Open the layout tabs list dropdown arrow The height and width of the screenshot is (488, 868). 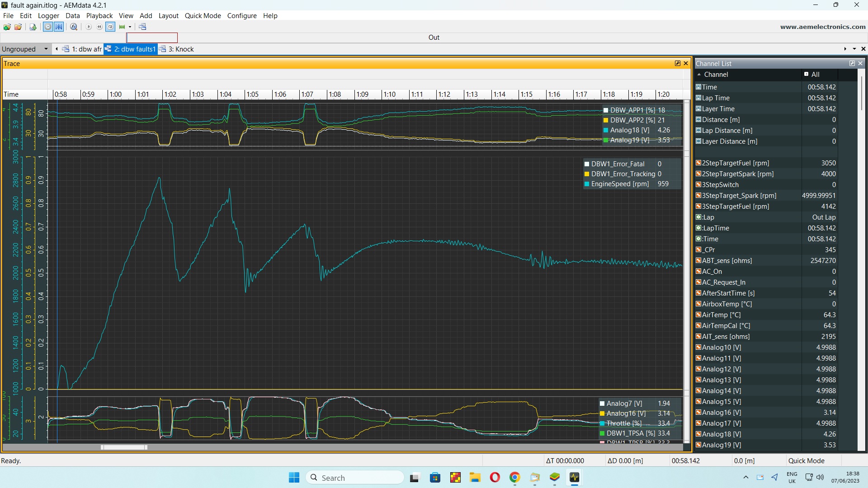854,49
